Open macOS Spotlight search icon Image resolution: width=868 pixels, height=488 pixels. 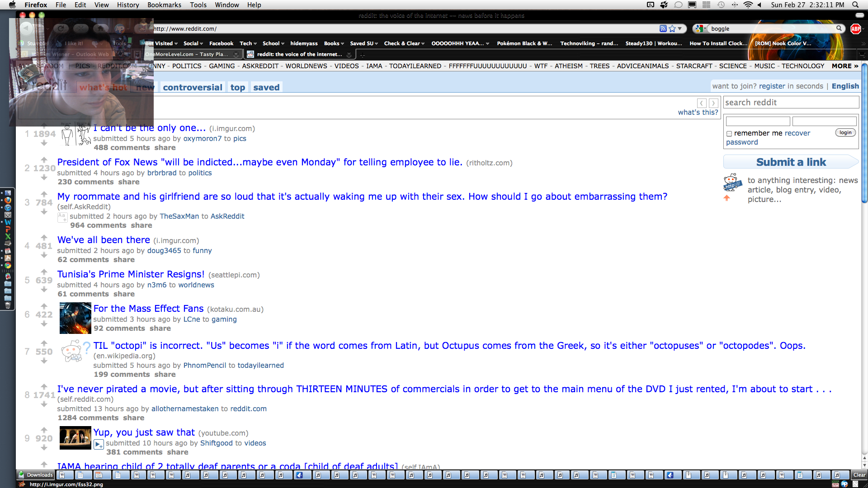tap(855, 5)
